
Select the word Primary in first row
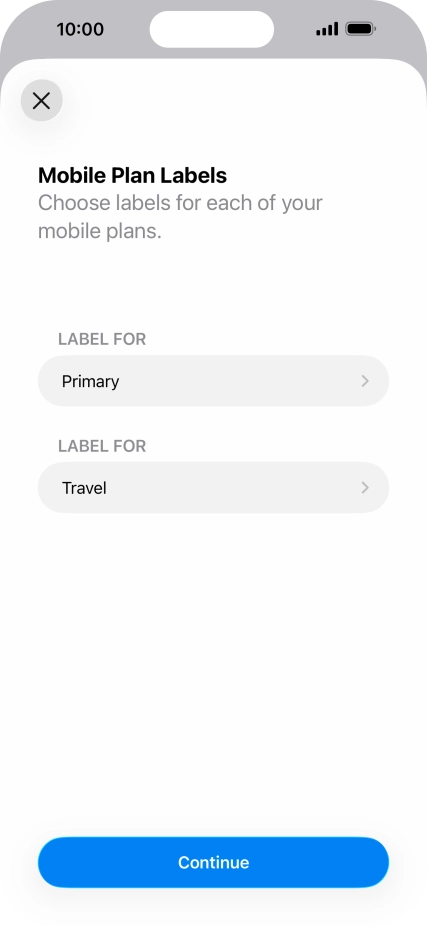pyautogui.click(x=90, y=382)
